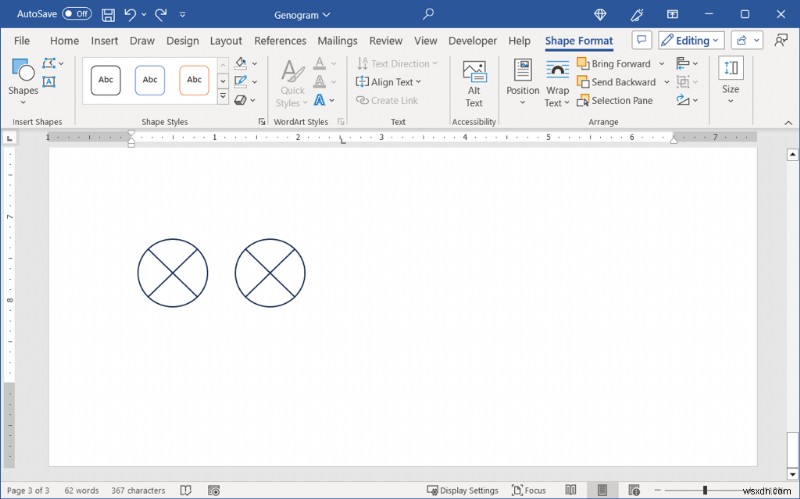Open the Shapes gallery
Screen dimensions: 800x499
click(23, 82)
